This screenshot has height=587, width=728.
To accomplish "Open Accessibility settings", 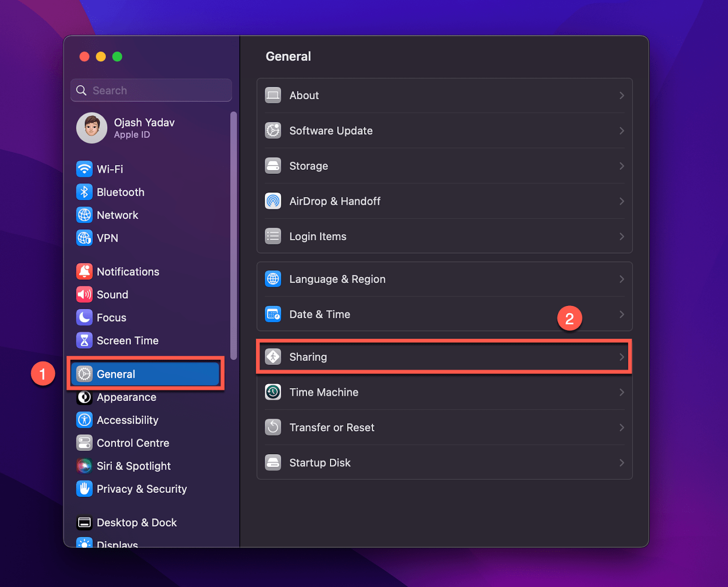I will 127,420.
